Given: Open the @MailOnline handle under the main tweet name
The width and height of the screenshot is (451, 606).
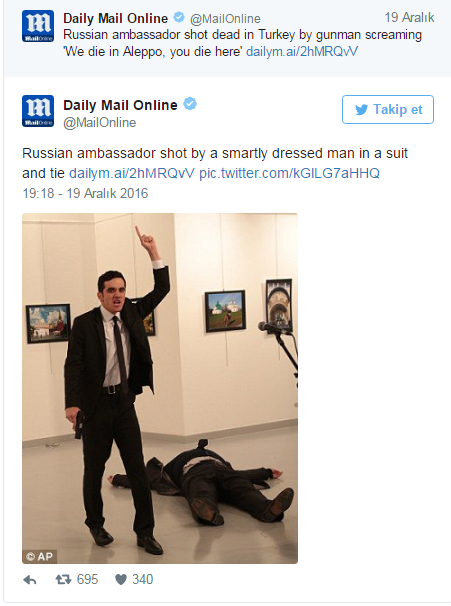Looking at the screenshot, I should tap(100, 123).
